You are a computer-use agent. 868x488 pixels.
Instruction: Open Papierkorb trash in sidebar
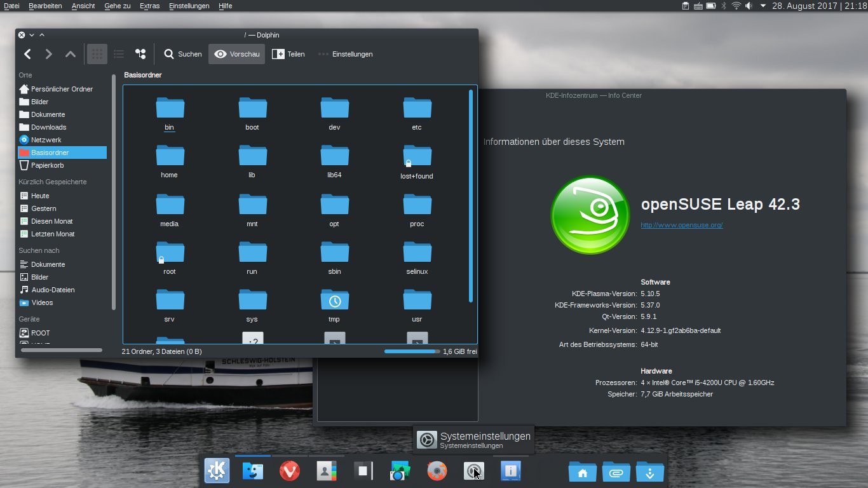[x=62, y=165]
